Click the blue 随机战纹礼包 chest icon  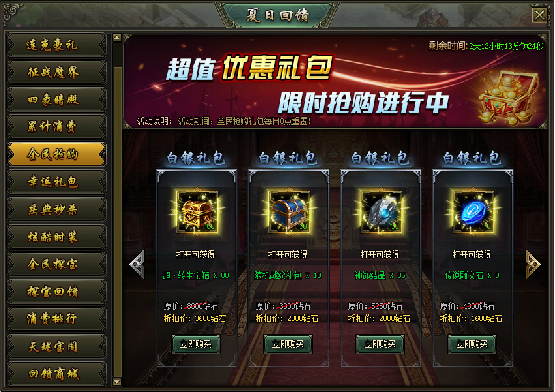[289, 212]
